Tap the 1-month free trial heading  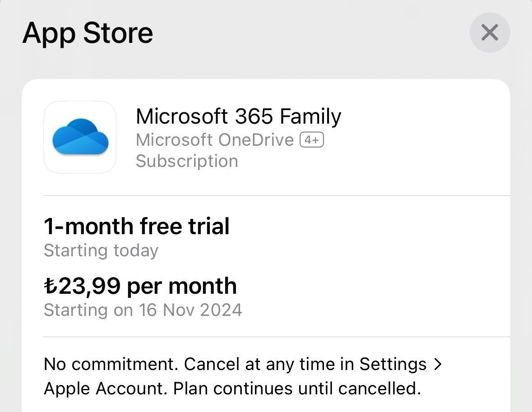(137, 226)
